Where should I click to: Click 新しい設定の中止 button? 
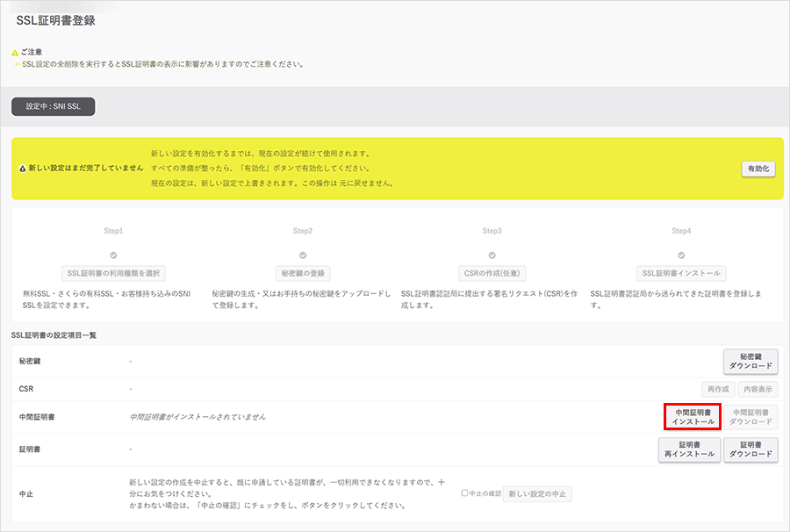537,493
